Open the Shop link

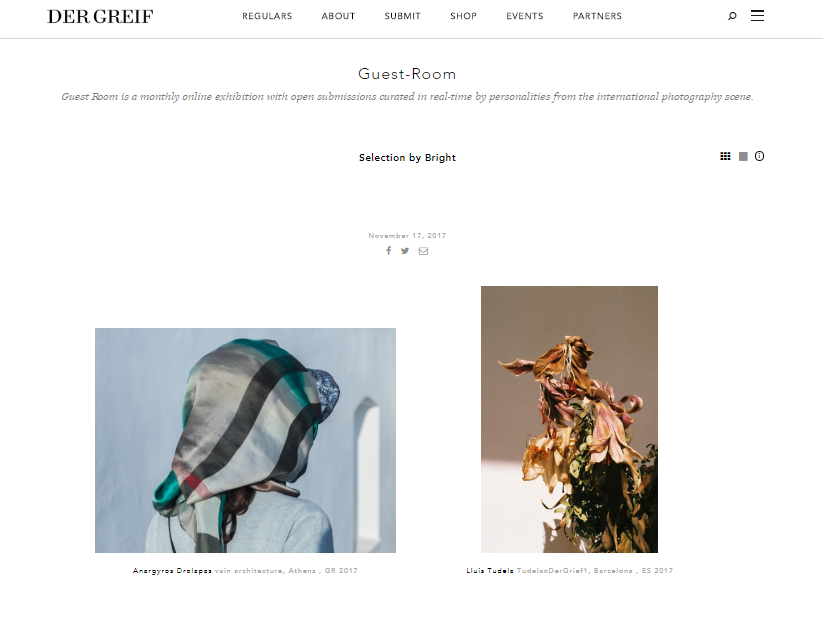[463, 16]
